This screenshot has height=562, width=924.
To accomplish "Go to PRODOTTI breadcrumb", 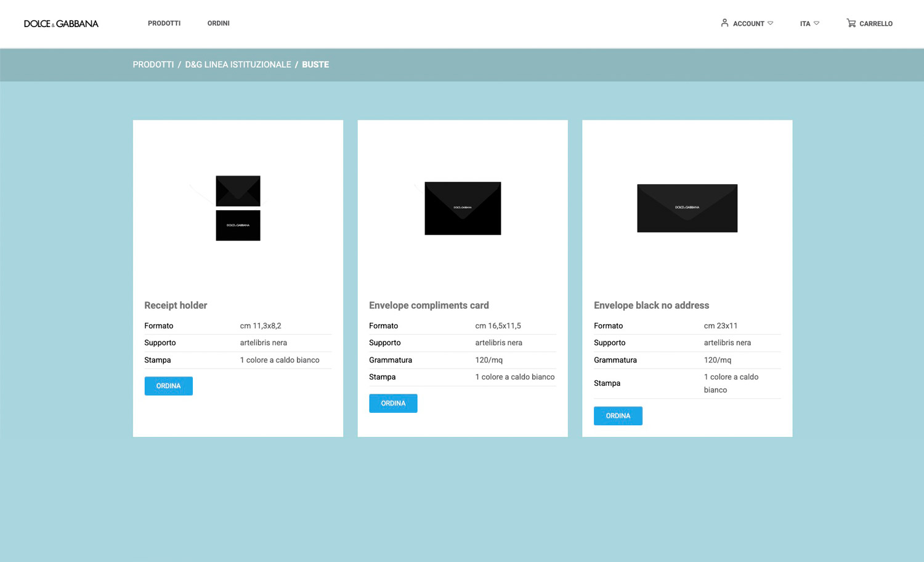I will tap(153, 65).
